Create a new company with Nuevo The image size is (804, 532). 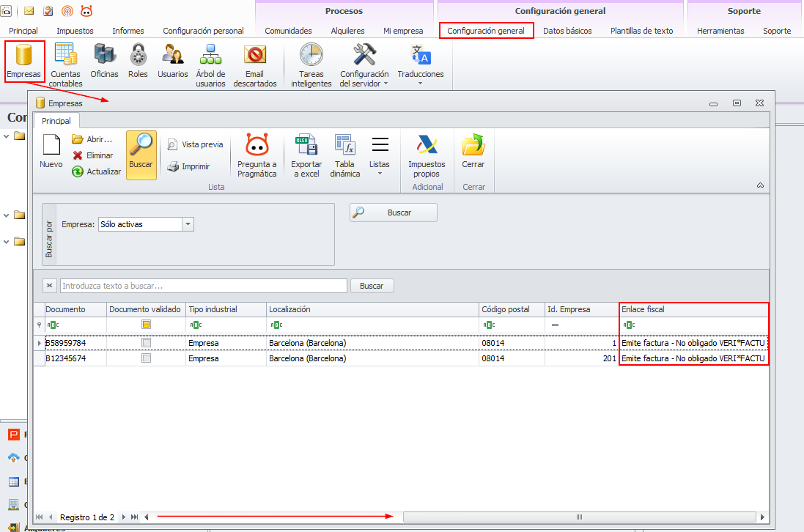coord(51,151)
